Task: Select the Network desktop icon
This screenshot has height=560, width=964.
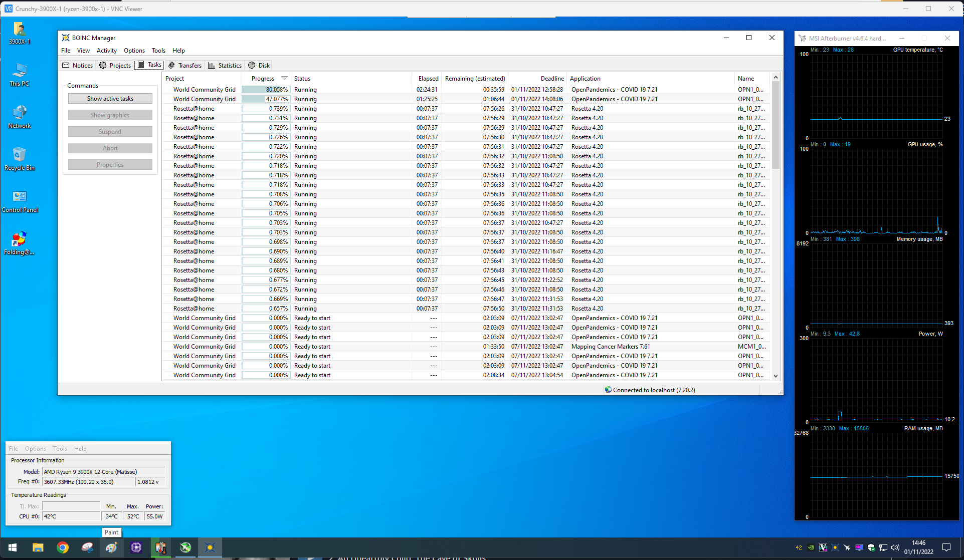Action: [20, 117]
